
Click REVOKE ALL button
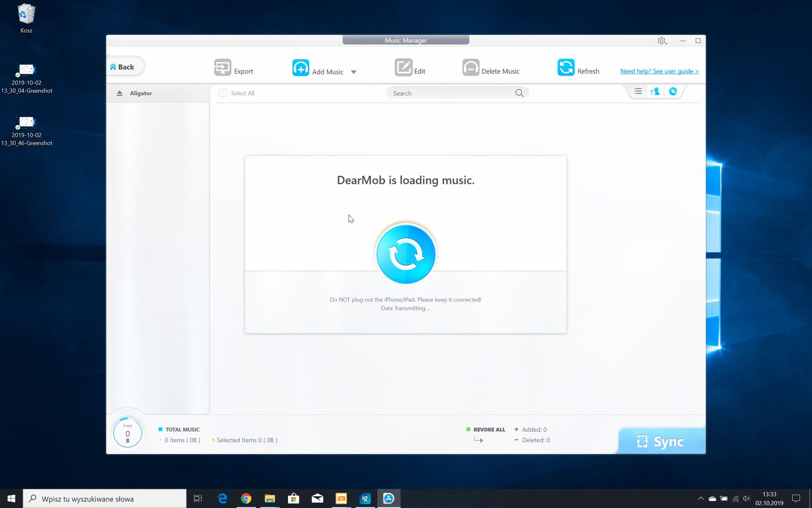pyautogui.click(x=489, y=430)
